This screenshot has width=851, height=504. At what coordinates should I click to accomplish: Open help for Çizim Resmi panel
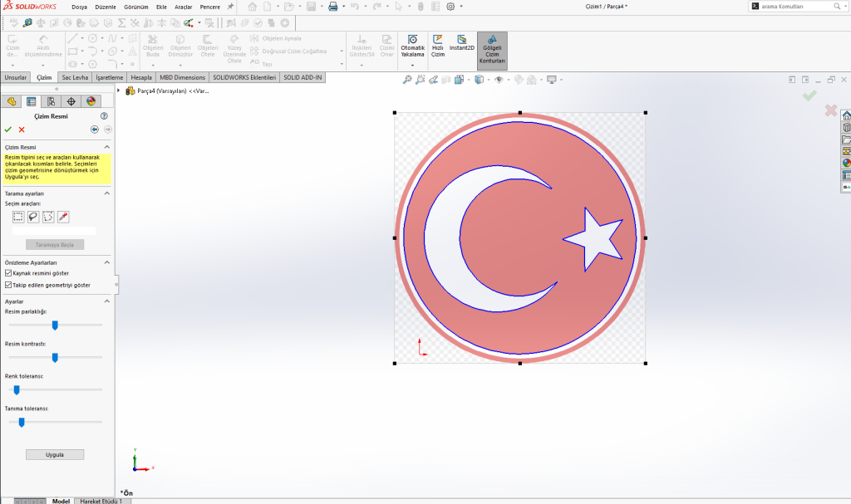104,116
